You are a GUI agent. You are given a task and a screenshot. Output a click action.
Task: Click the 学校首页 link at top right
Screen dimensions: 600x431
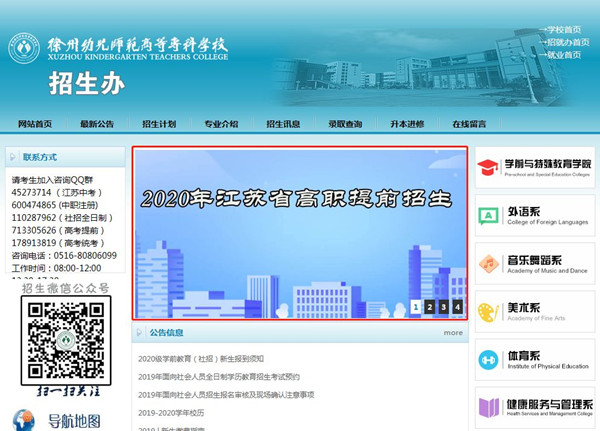(562, 31)
